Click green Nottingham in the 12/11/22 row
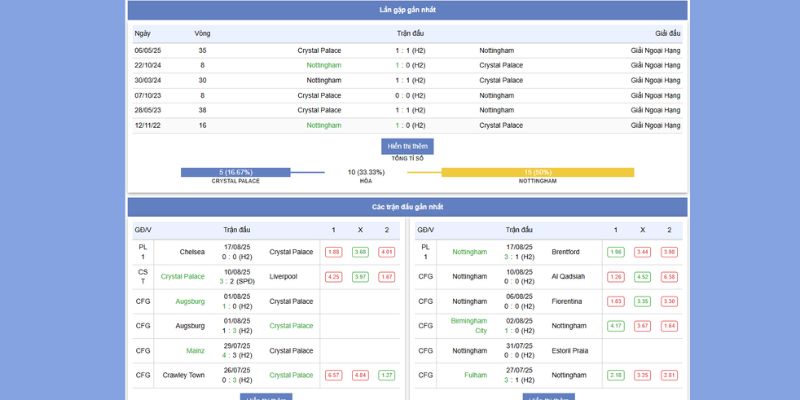 point(324,125)
